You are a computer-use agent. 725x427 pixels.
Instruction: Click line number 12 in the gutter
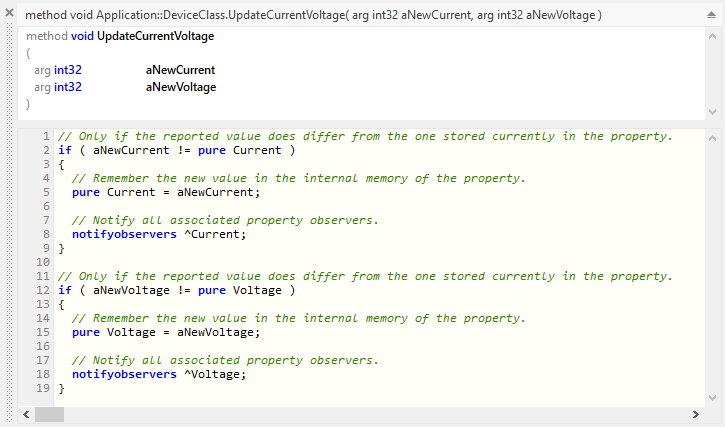point(43,290)
